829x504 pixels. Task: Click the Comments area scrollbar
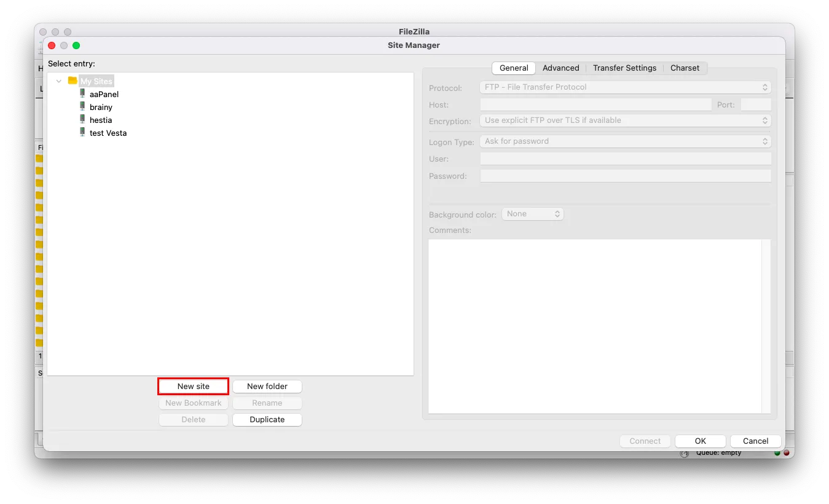[x=766, y=326]
